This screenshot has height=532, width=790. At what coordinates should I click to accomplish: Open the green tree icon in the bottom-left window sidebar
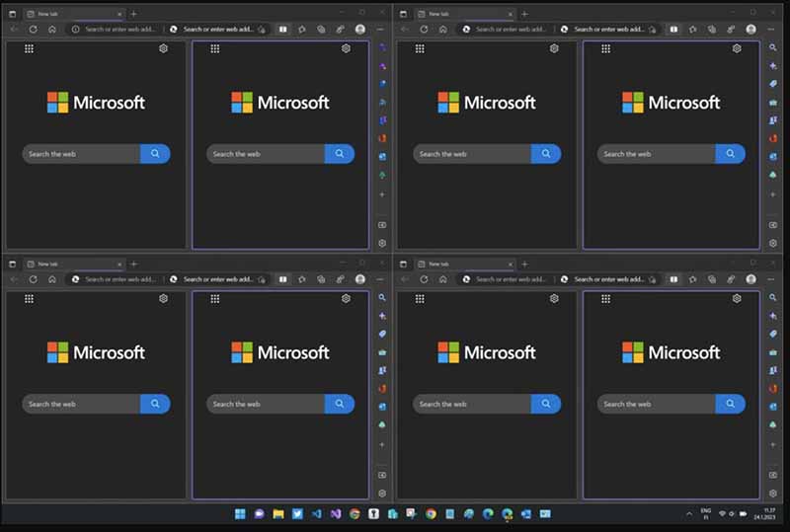pos(382,424)
